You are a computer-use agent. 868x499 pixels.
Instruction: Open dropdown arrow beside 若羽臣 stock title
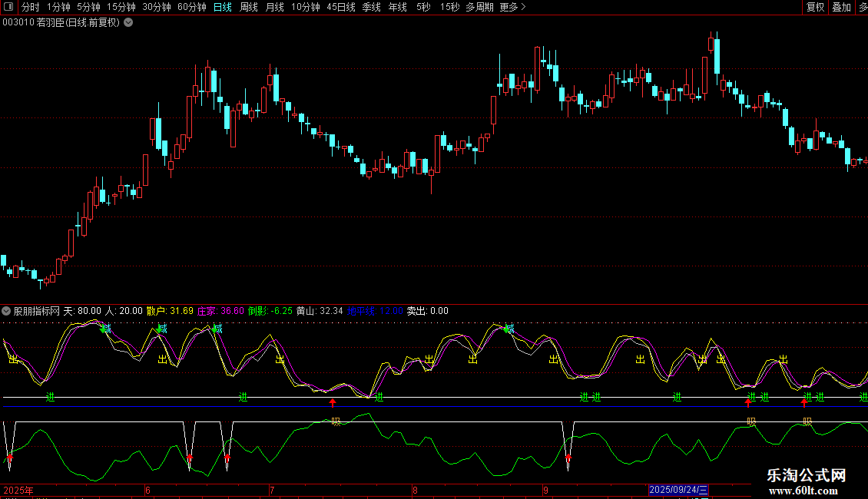(128, 22)
